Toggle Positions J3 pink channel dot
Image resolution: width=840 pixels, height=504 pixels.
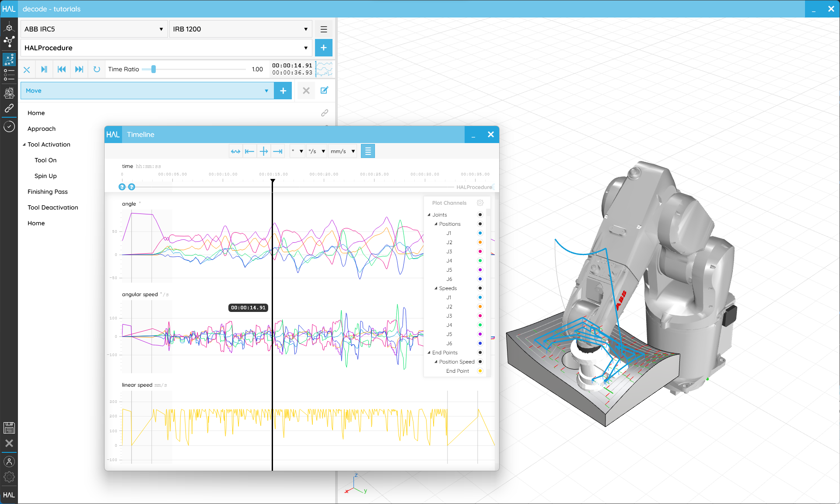[480, 252]
